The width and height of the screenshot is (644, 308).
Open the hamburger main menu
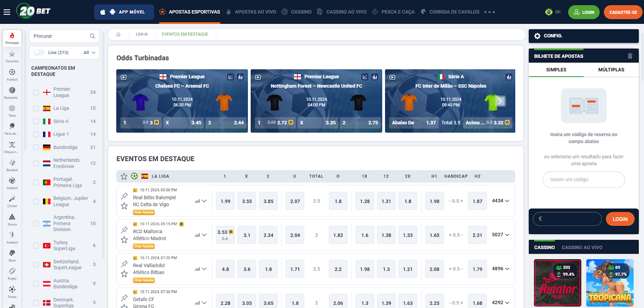pos(7,12)
